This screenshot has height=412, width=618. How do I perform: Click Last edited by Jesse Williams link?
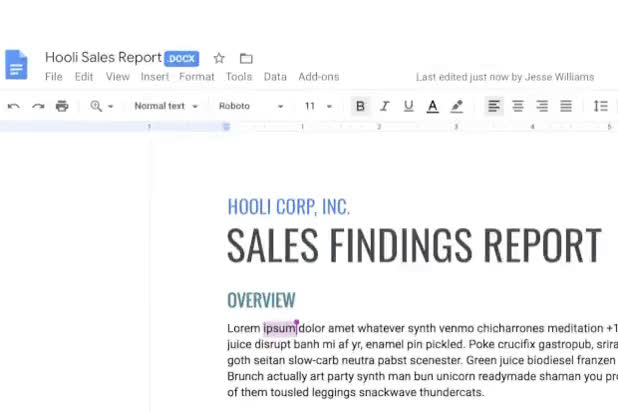coord(505,77)
